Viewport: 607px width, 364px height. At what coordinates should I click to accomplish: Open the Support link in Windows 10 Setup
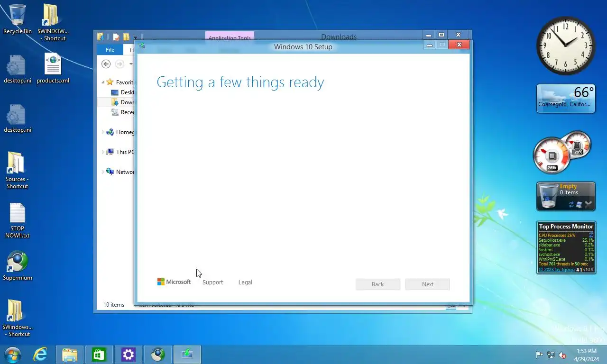click(x=212, y=282)
